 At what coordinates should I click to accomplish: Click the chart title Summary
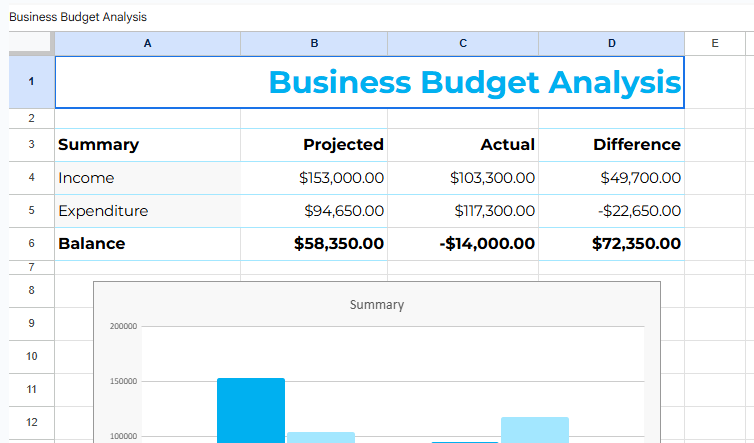(x=377, y=304)
